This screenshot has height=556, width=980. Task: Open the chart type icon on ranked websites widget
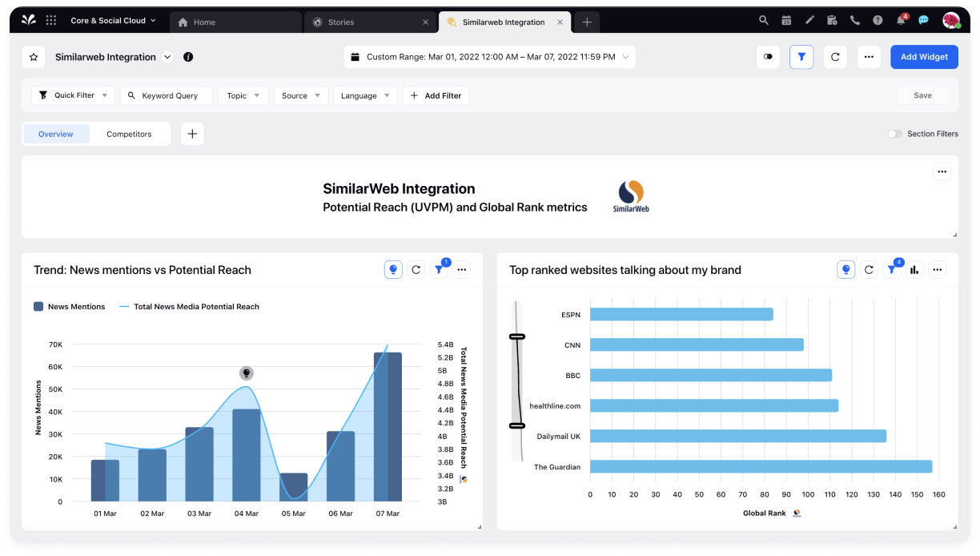914,270
